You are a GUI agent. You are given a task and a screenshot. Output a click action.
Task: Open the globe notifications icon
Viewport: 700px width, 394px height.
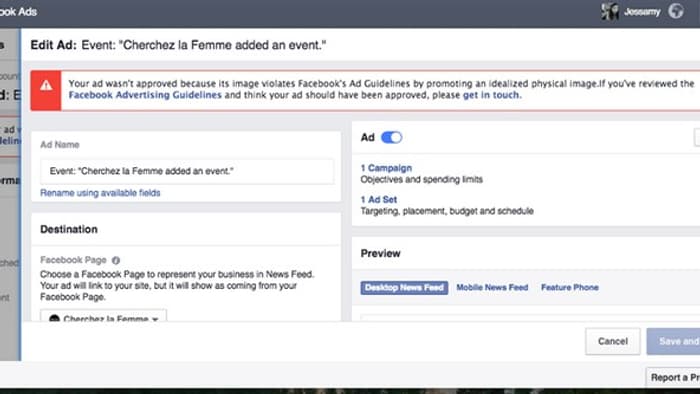tap(675, 11)
